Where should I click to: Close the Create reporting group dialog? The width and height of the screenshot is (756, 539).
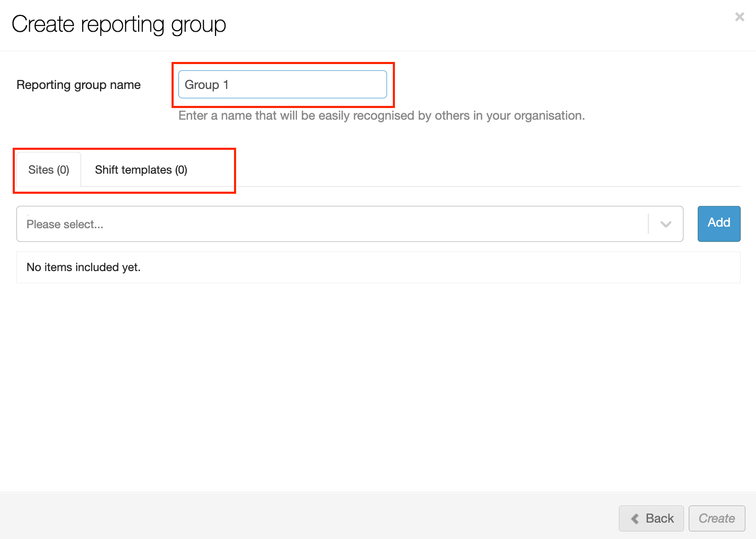click(740, 17)
